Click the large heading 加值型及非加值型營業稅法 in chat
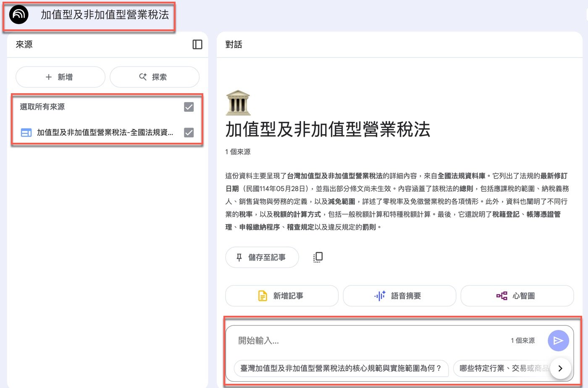588x388 pixels. coord(328,129)
